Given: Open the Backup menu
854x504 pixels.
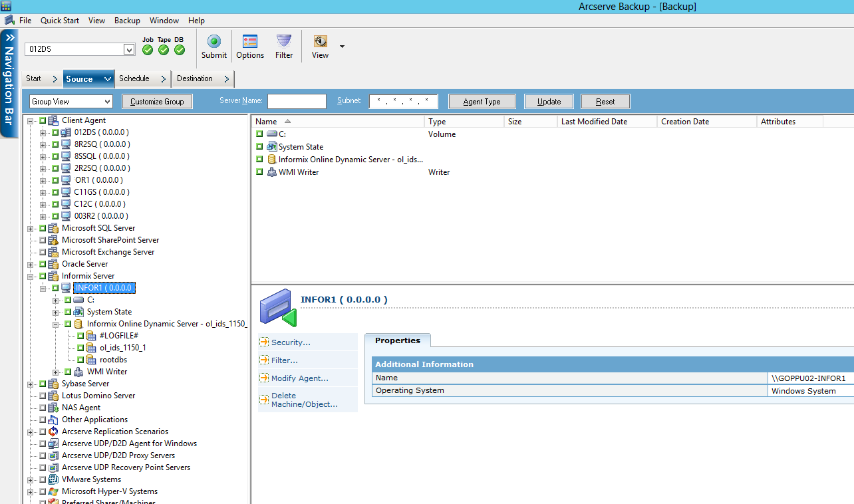Looking at the screenshot, I should pos(127,20).
